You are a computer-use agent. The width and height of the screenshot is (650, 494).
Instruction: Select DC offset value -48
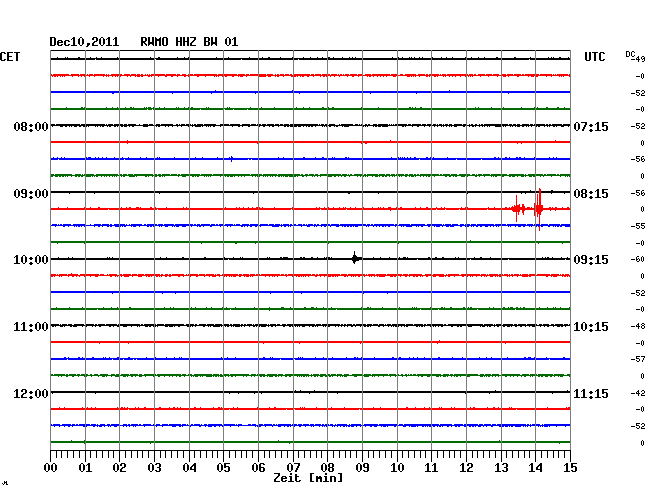[638, 327]
